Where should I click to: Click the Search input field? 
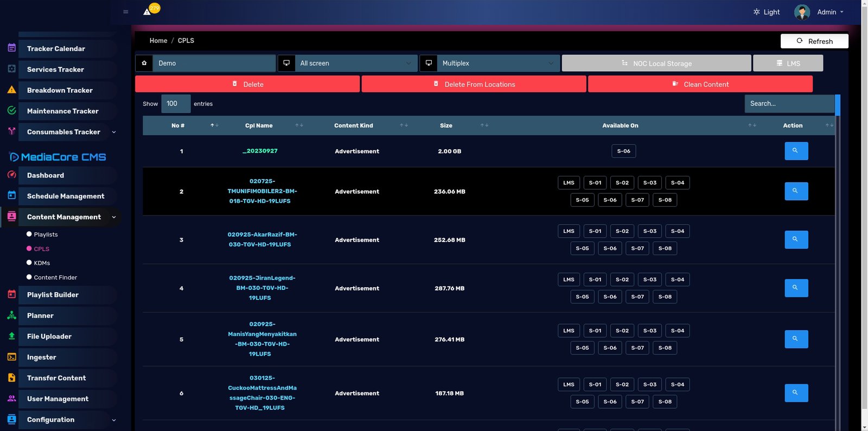pyautogui.click(x=789, y=104)
